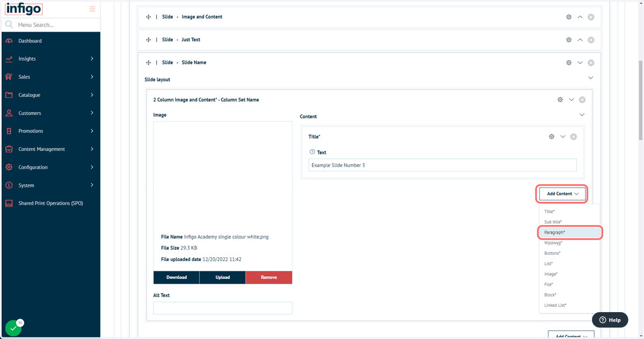Click the image preview thumbnail area
The width and height of the screenshot is (644, 339).
pyautogui.click(x=223, y=175)
